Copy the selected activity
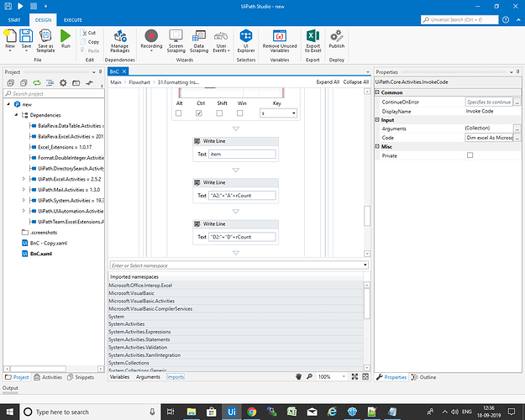The height and width of the screenshot is (420, 525). coord(90,42)
